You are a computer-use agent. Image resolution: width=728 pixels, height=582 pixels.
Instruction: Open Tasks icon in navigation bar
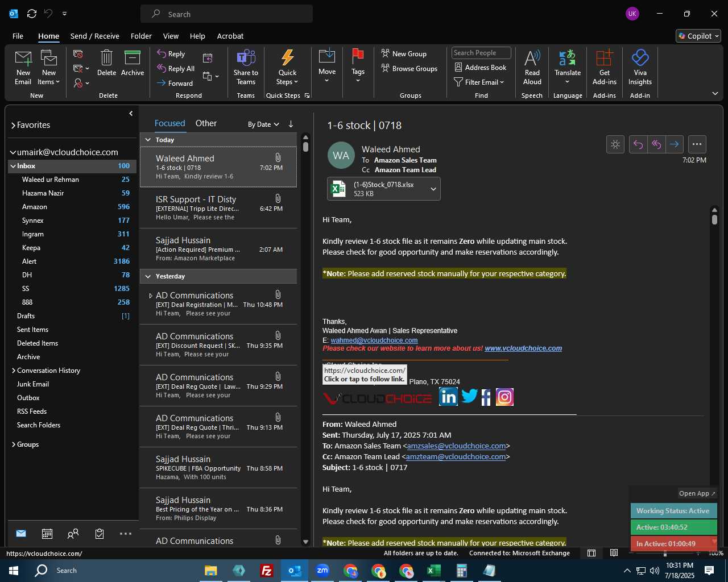pyautogui.click(x=100, y=534)
